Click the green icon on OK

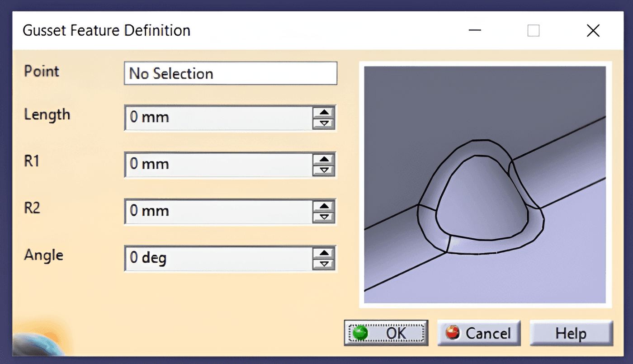click(360, 334)
